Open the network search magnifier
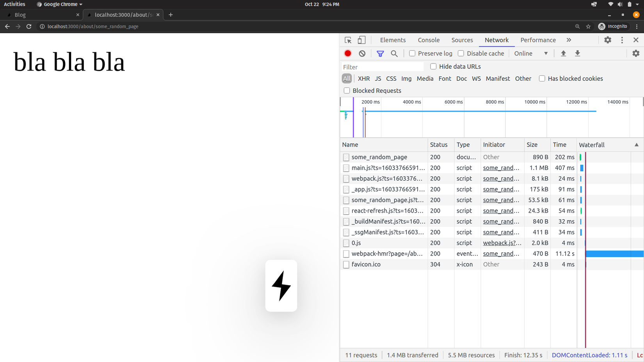 pos(394,53)
